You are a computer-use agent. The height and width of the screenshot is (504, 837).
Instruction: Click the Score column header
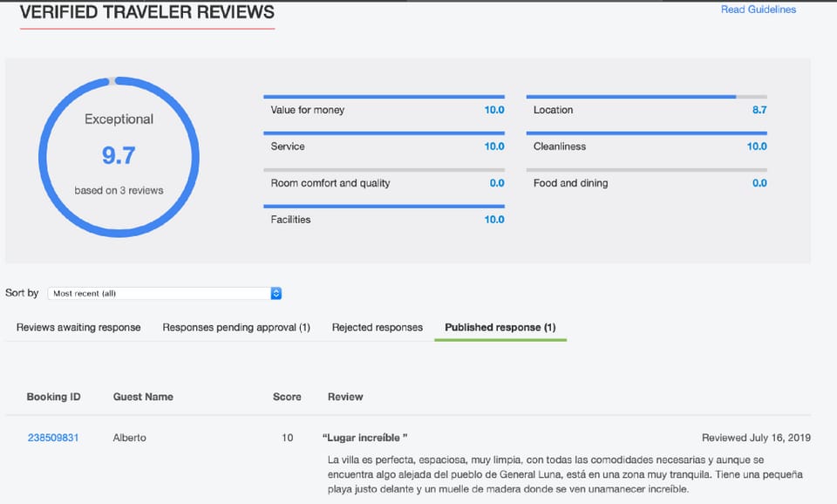[287, 397]
